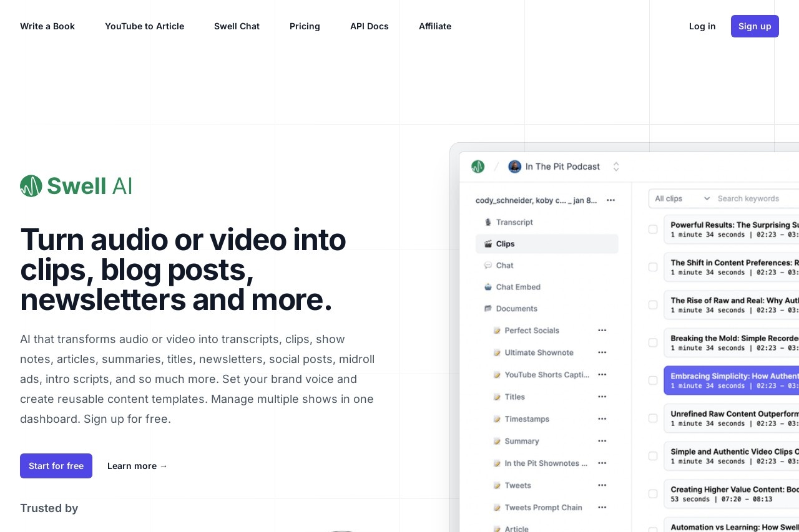Viewport: 799px width, 532px height.
Task: Select the Rise of Raw and Real checkbox
Action: pos(653,305)
